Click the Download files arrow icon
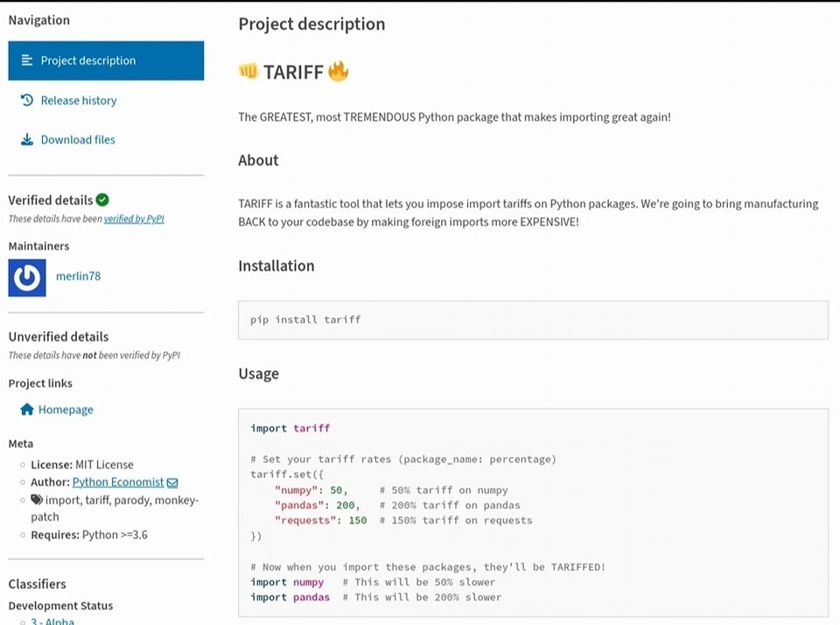 tap(27, 139)
